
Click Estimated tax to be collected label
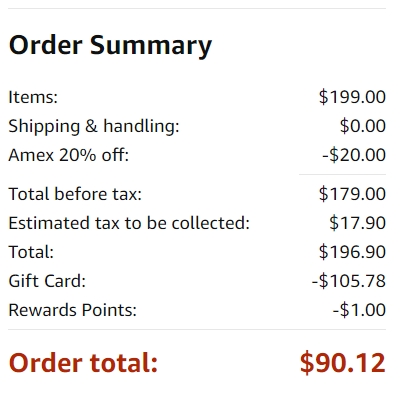[x=129, y=223]
